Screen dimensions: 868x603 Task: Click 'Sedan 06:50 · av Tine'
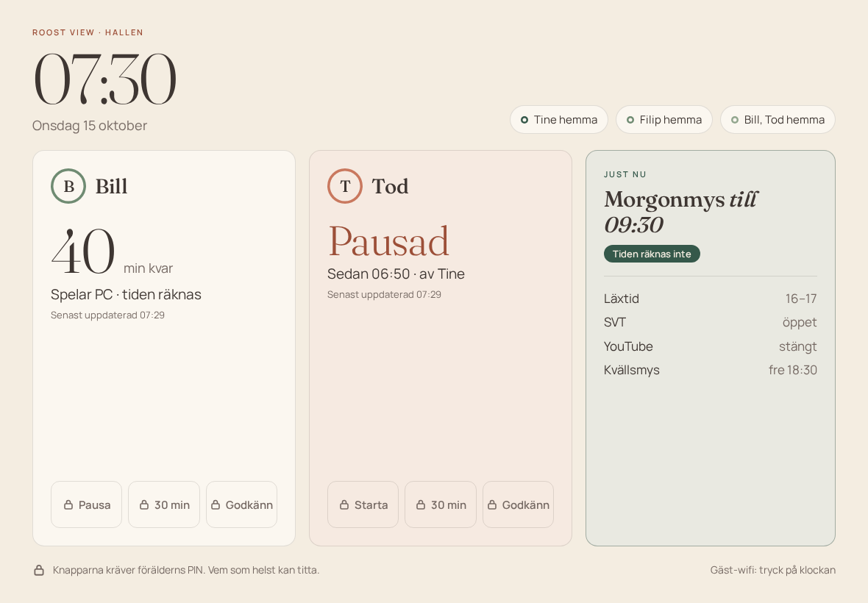[396, 274]
